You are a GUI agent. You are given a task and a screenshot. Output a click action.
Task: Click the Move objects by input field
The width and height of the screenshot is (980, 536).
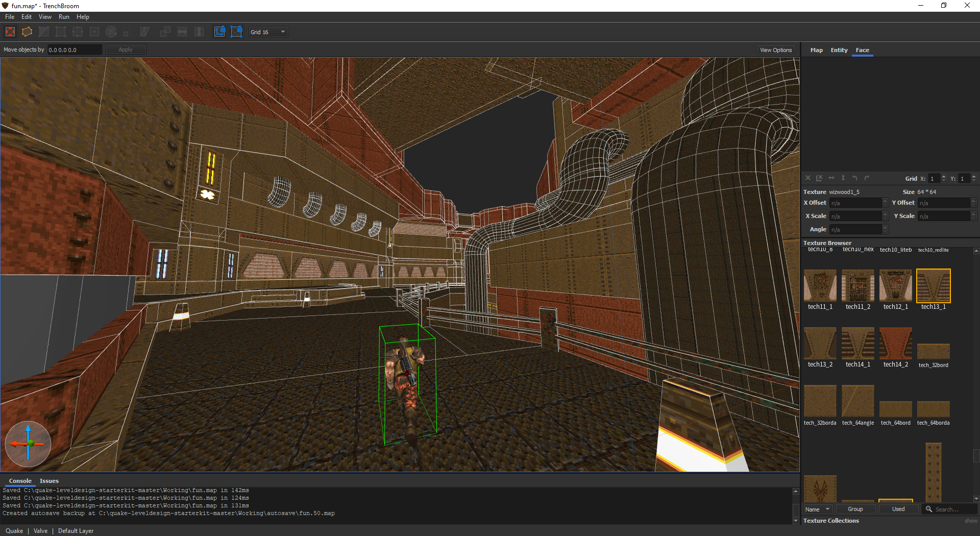pos(75,50)
